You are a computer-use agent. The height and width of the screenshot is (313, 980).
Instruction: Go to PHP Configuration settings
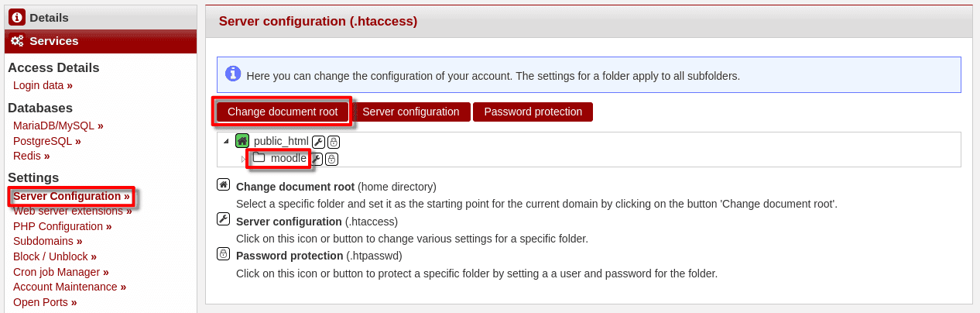tap(58, 226)
